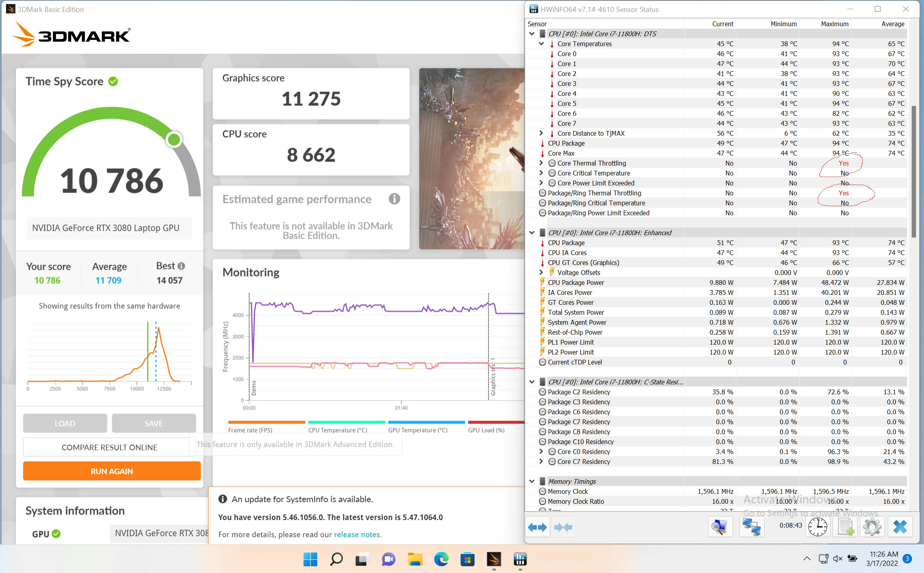Open HWiNFO sensor settings gear icon
The height and width of the screenshot is (573, 924).
(x=872, y=527)
